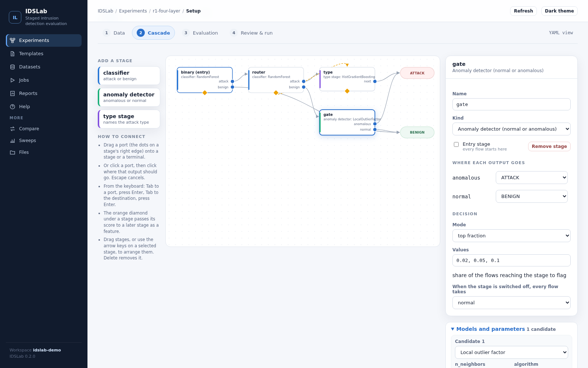Click the Compare arrows icon
Viewport: 588px width, 368px height.
click(12, 129)
